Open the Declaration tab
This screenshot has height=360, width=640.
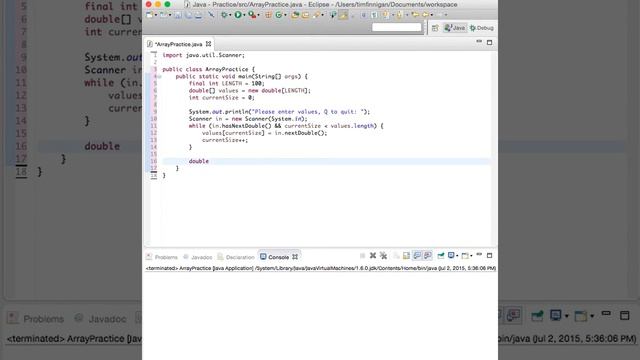coord(236,257)
